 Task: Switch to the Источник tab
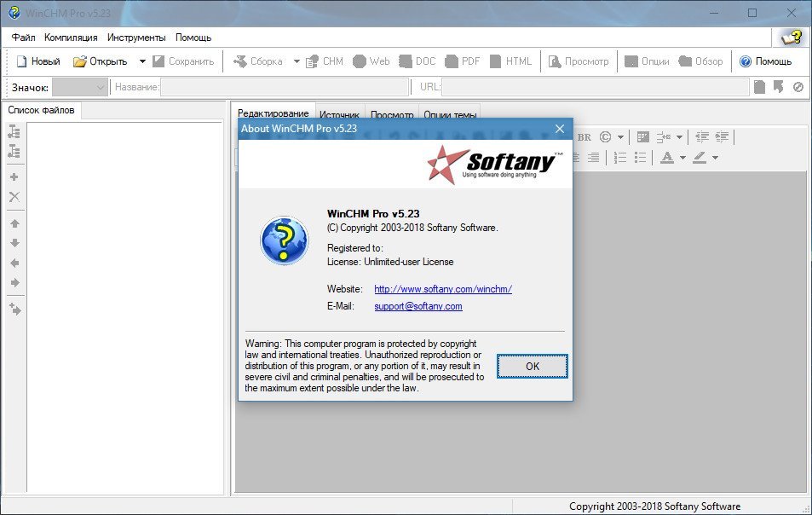pos(339,113)
